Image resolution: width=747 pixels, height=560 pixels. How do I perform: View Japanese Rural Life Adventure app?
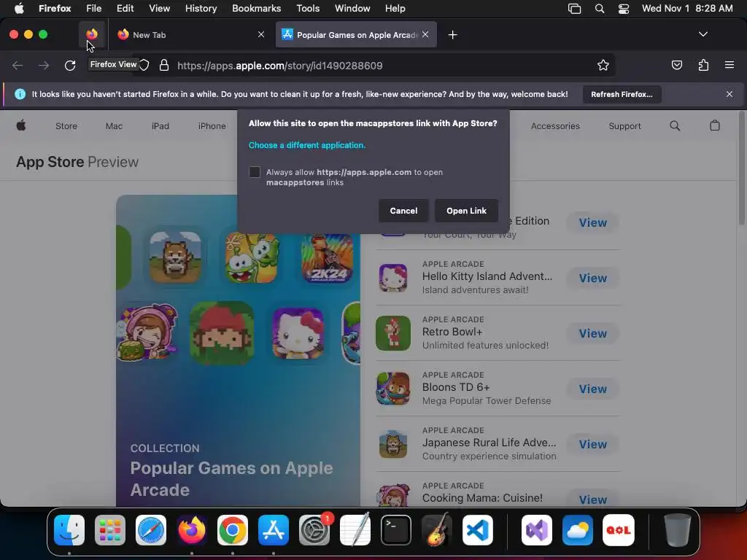[x=592, y=444]
